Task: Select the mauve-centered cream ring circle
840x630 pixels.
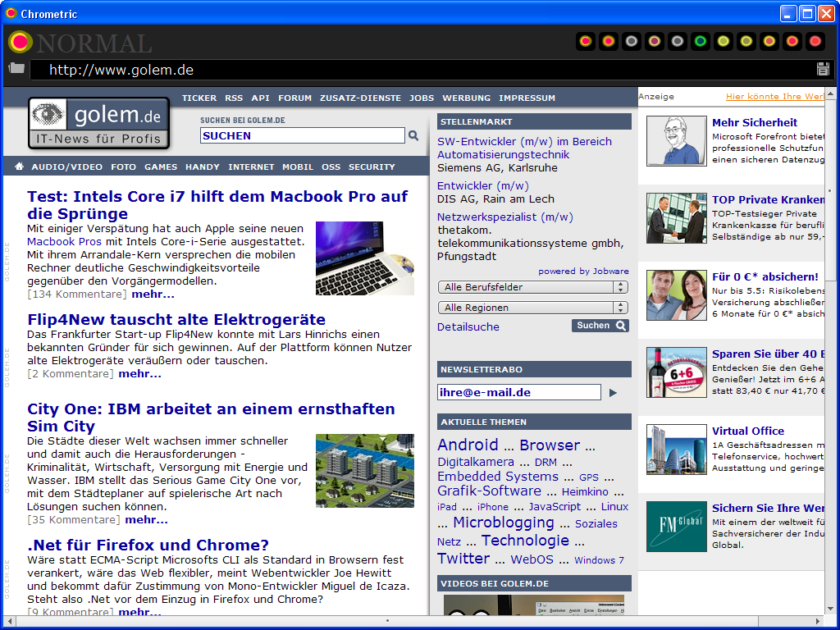Action: pos(654,41)
